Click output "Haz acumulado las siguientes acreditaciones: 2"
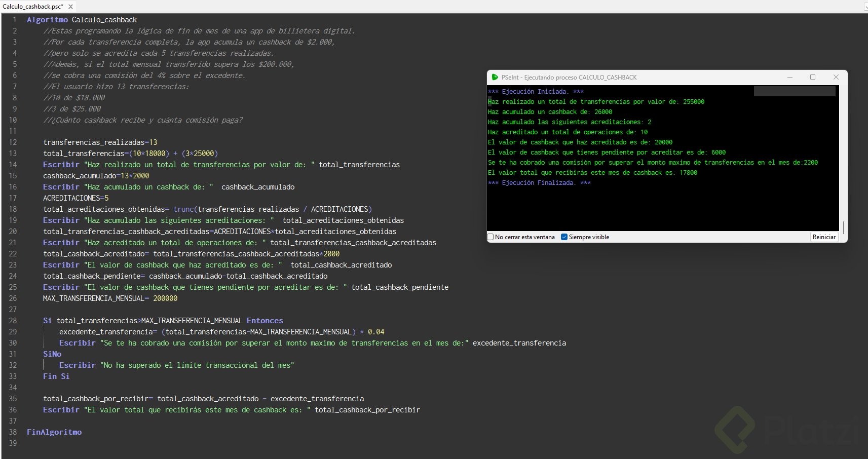This screenshot has height=459, width=868. pos(570,122)
